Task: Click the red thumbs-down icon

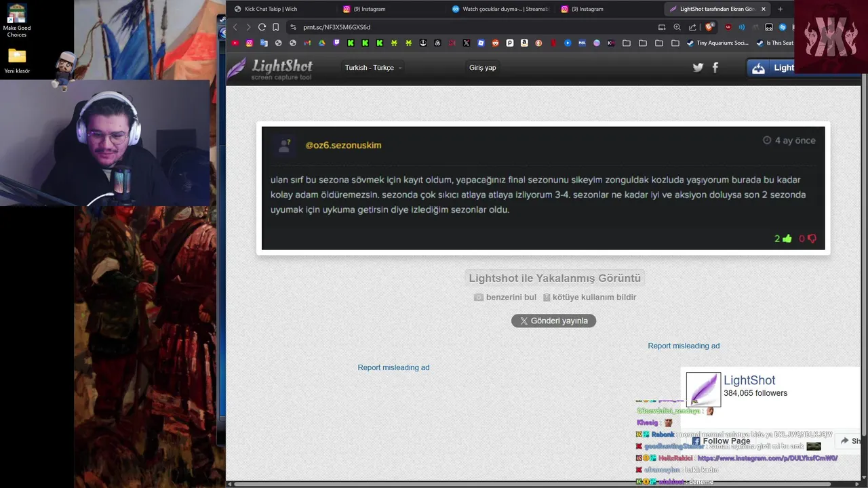Action: 812,239
